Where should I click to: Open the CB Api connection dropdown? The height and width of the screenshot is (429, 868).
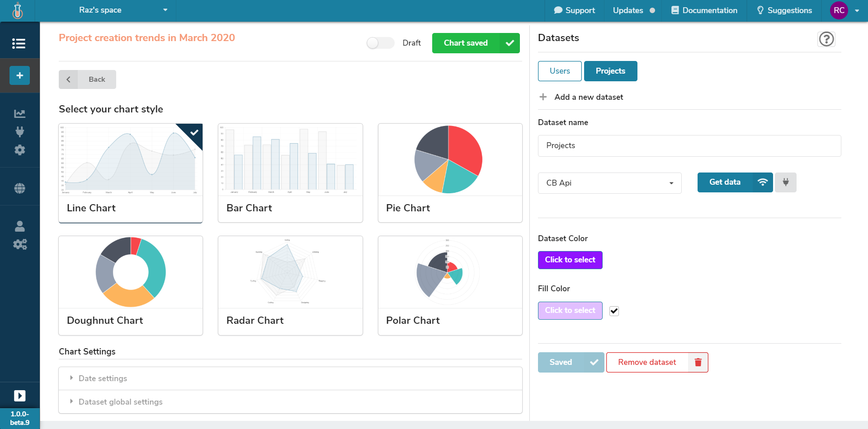click(609, 183)
